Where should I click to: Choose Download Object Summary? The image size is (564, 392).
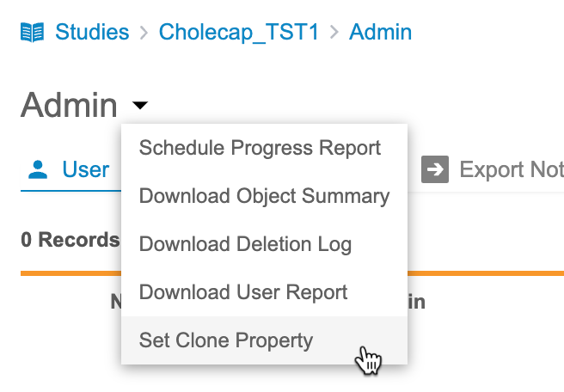(264, 196)
